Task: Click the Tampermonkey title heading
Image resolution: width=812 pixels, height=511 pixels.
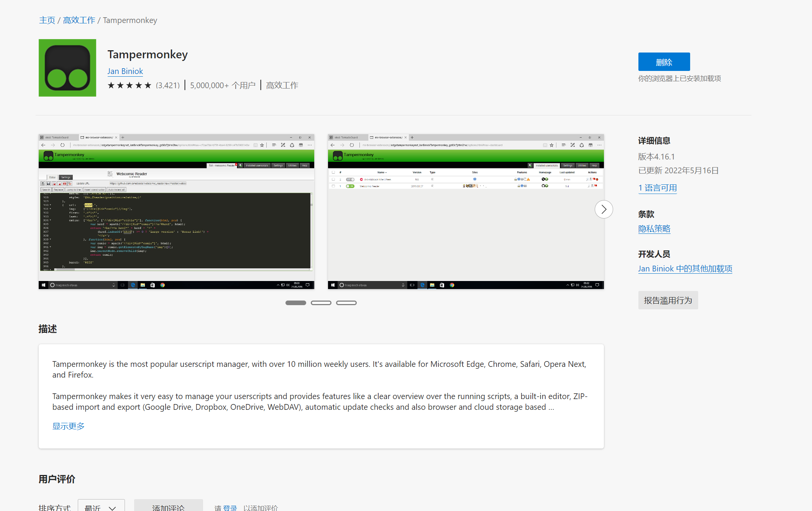Action: click(148, 54)
